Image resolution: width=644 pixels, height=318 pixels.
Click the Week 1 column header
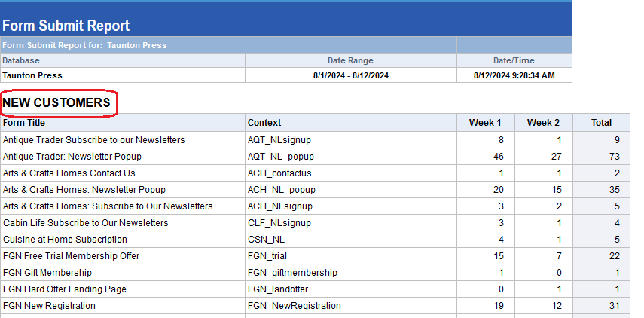(484, 122)
